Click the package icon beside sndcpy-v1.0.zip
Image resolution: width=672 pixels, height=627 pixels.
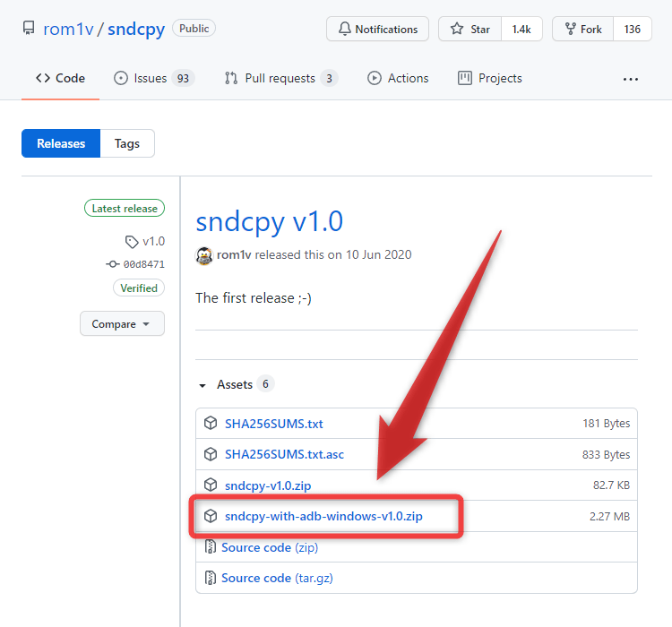(x=211, y=485)
